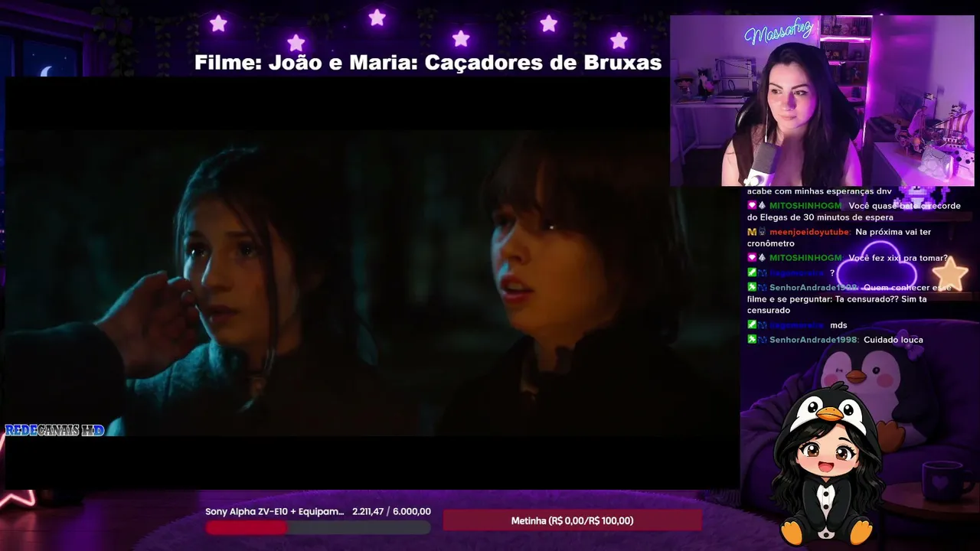Screen dimensions: 980x551
Task: Click the chat text 'Você fez xixi pra tomar?'
Action: coord(898,258)
